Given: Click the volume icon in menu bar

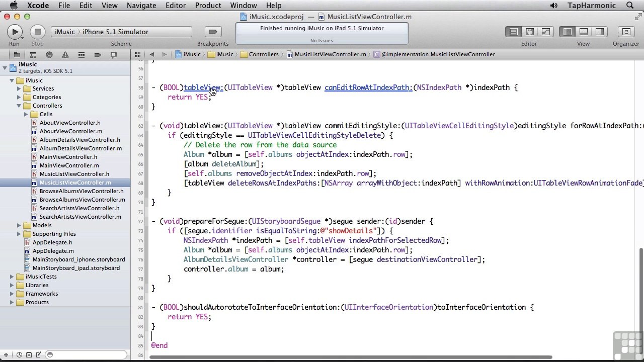Looking at the screenshot, I should 553,6.
